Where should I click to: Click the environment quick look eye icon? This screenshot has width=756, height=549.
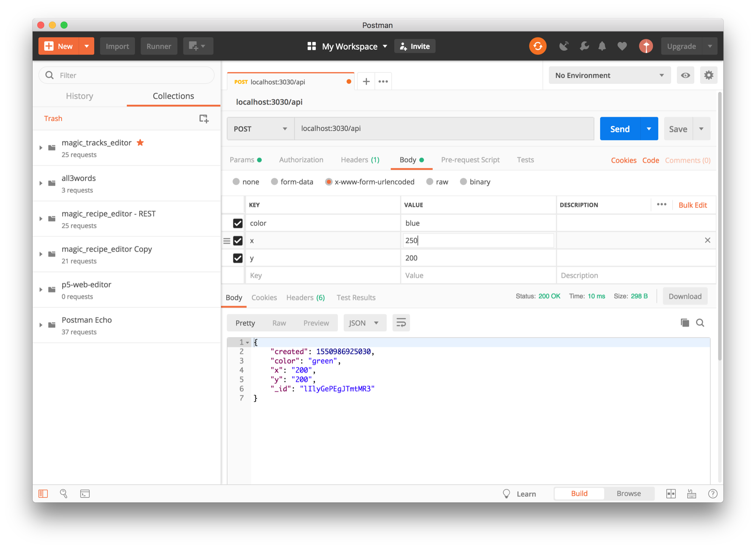coord(685,75)
